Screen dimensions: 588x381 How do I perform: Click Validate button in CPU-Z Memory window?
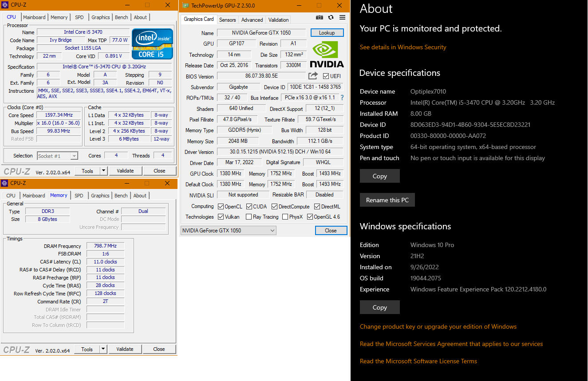click(125, 349)
